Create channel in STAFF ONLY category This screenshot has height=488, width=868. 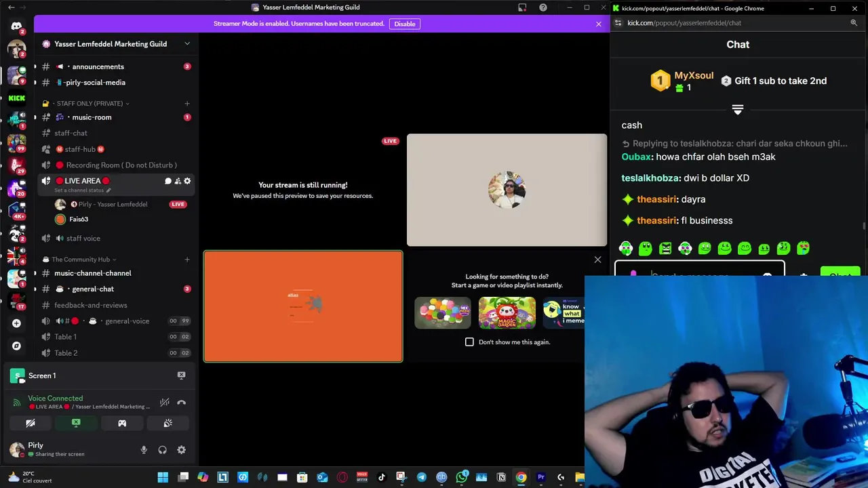pos(187,104)
